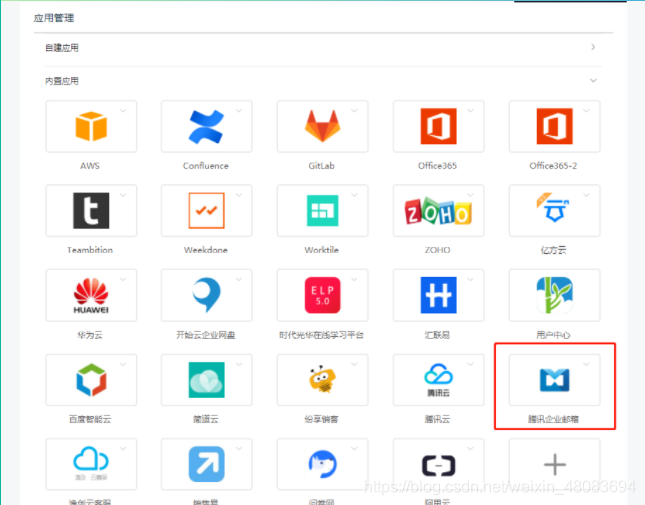
Task: Select the 腾讯云 cloud app icon
Action: click(x=438, y=380)
